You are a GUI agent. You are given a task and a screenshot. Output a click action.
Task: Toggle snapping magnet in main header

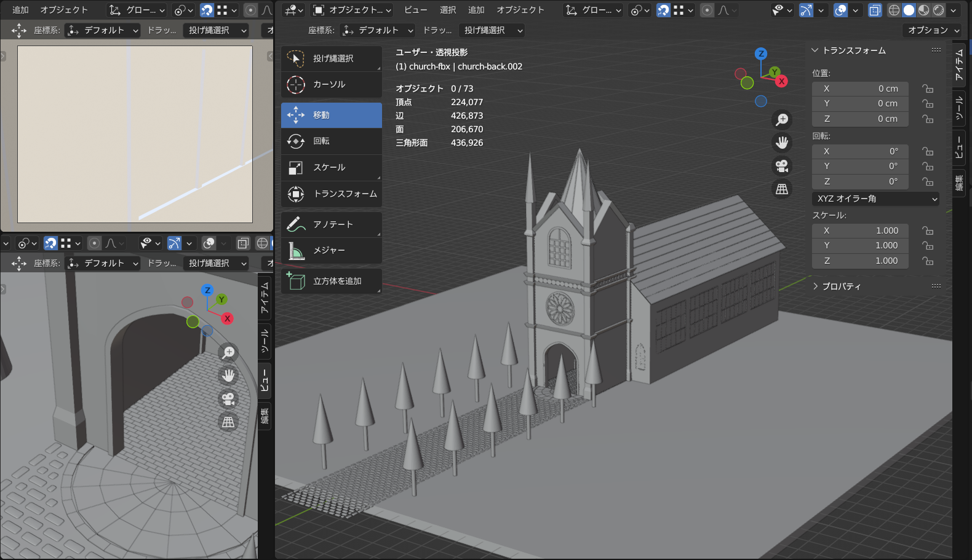click(x=663, y=10)
